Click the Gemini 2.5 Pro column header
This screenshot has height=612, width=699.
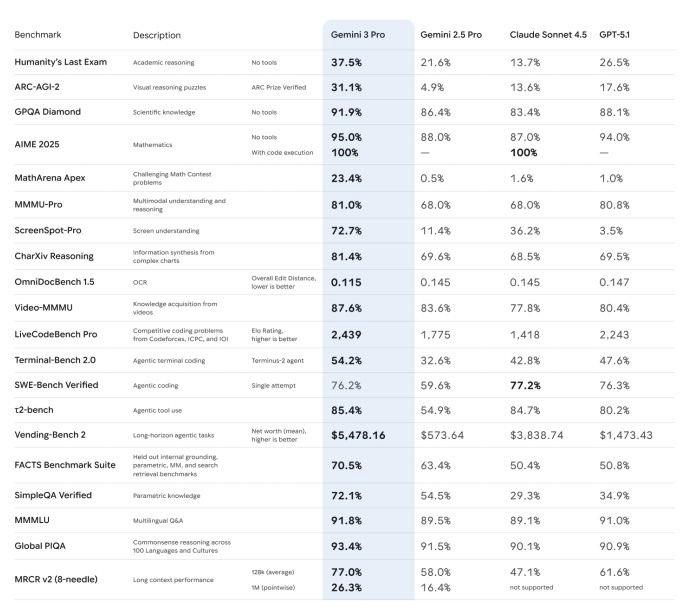pyautogui.click(x=450, y=35)
